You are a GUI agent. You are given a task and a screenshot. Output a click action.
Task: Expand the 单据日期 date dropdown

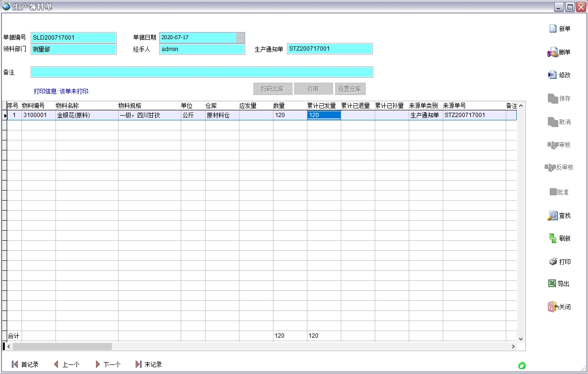point(240,37)
